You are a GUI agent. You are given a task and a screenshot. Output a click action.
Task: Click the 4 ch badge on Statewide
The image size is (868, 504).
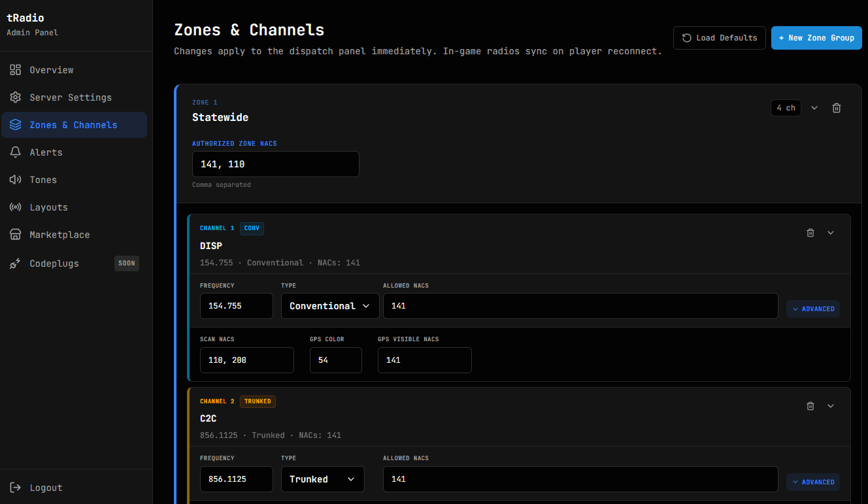[786, 108]
